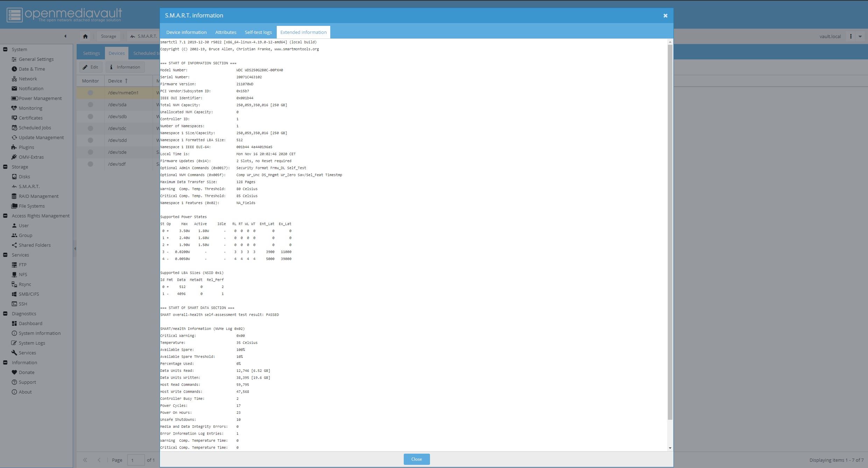
Task: Open the S.M.A.R.T. section in the sidebar
Action: tap(30, 186)
